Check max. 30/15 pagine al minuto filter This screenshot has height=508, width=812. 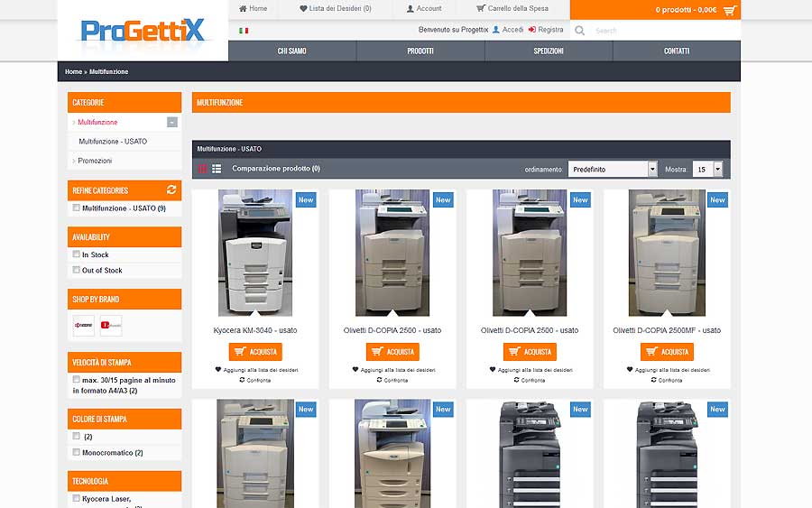(x=76, y=380)
